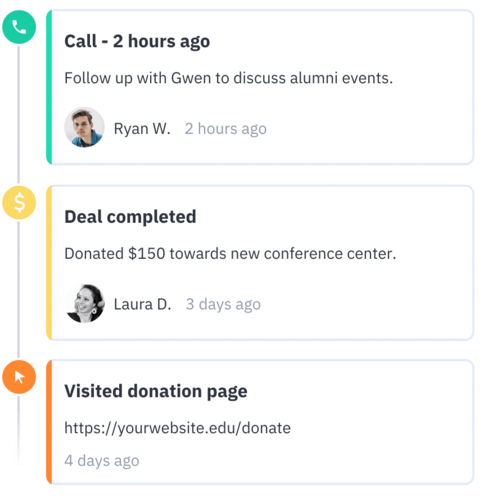
Task: Click the green accent bar on call card
Action: pyautogui.click(x=49, y=87)
